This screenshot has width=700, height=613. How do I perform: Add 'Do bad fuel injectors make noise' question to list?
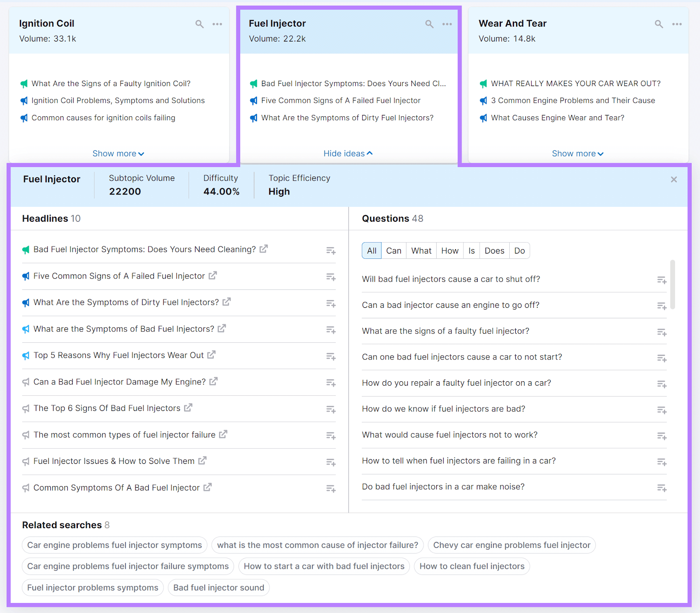661,488
